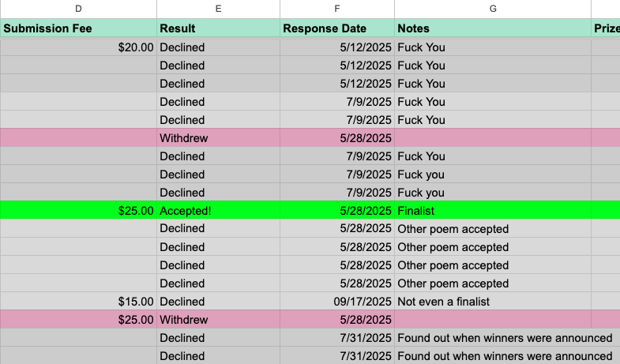This screenshot has width=620, height=364.
Task: Select column E header
Action: click(218, 9)
